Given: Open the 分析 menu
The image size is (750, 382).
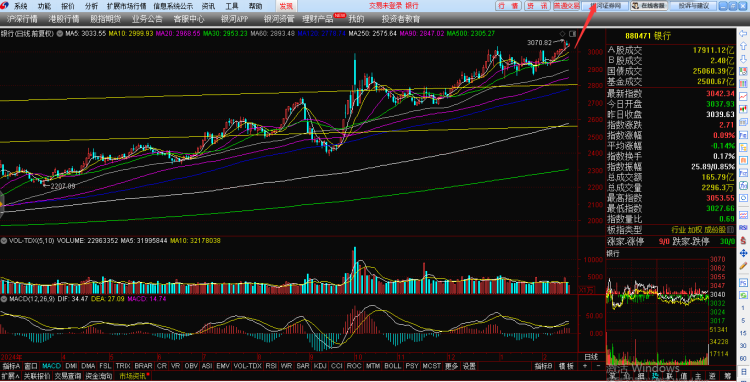Looking at the screenshot, I should pyautogui.click(x=91, y=6).
